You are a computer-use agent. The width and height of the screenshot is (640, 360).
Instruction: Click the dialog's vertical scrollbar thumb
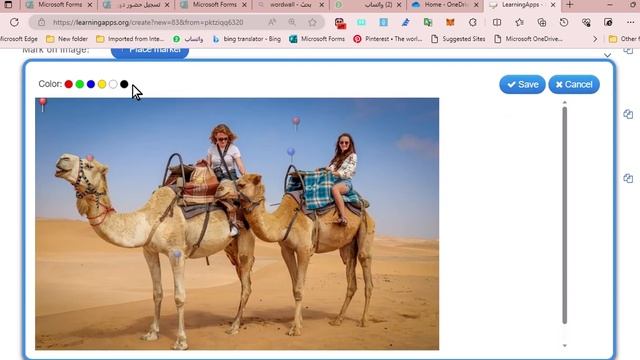[x=564, y=215]
